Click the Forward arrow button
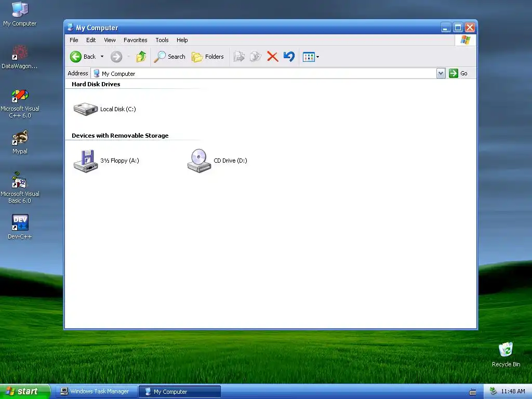The image size is (532, 399). [116, 57]
